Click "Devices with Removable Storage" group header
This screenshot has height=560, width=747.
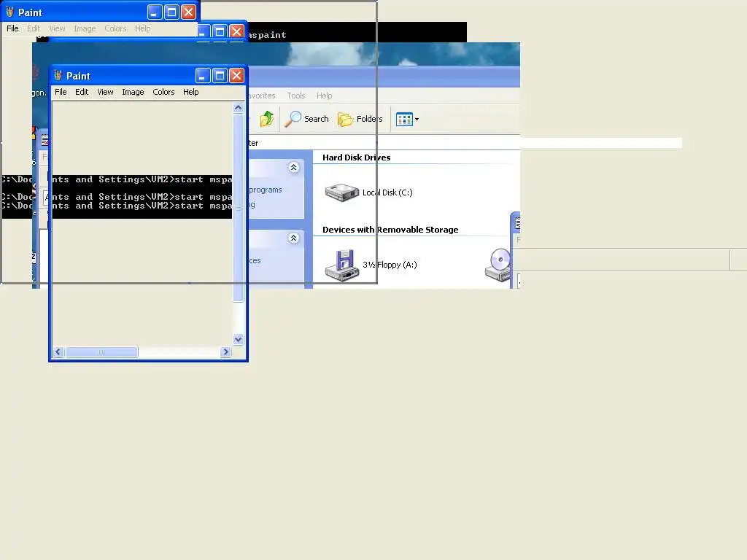pos(390,230)
